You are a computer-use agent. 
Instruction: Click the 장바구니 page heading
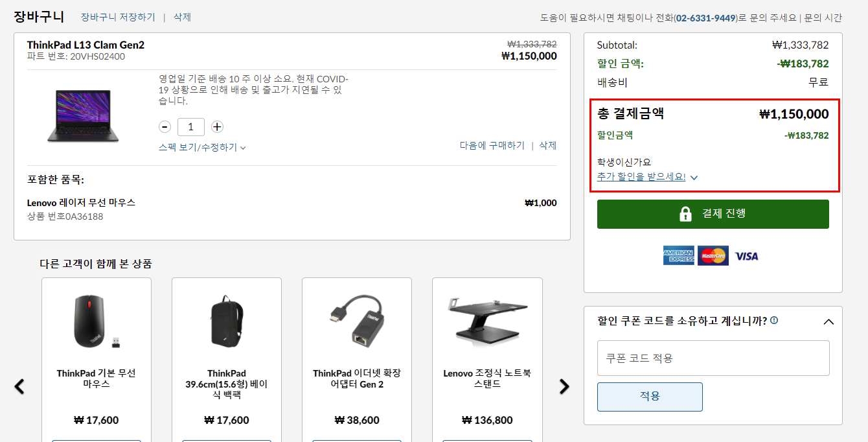pos(39,17)
